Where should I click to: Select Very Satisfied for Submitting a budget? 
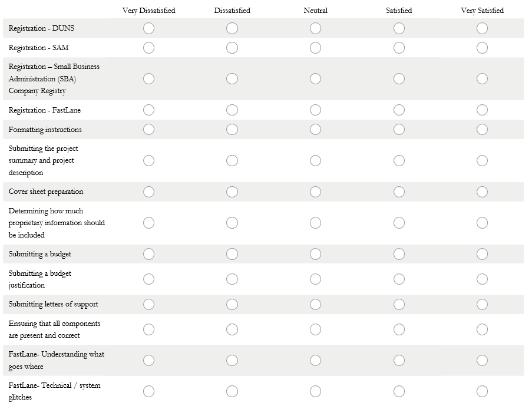tap(482, 254)
